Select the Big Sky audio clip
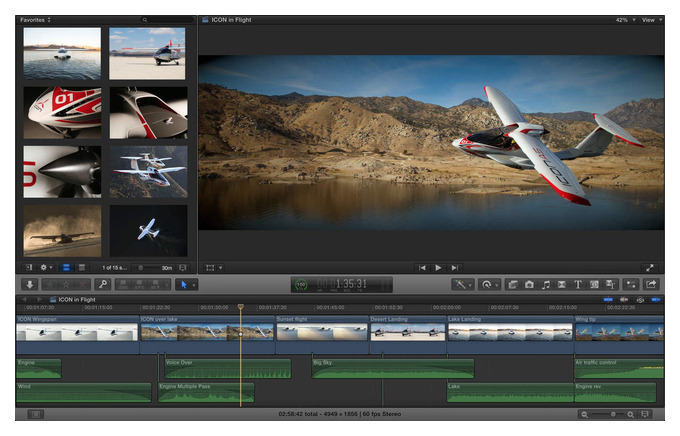Screen dimensions: 680x436 tap(393, 368)
